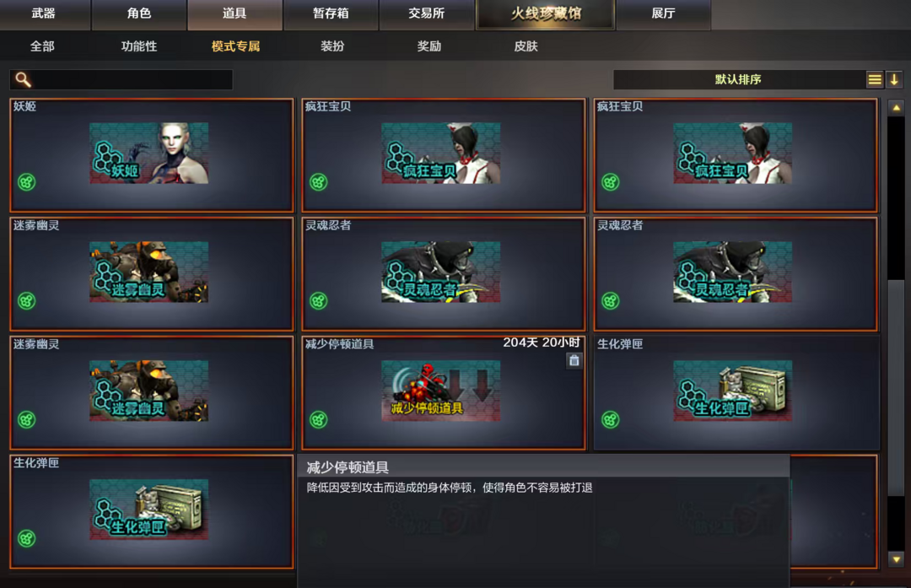Click the scrollbar down arrow
The image size is (911, 588).
click(x=896, y=559)
